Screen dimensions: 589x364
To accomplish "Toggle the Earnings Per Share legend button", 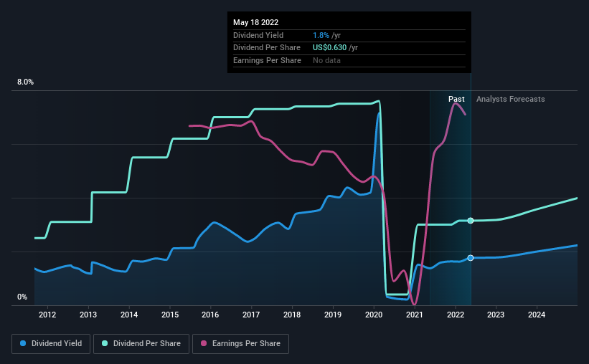I will click(x=241, y=344).
